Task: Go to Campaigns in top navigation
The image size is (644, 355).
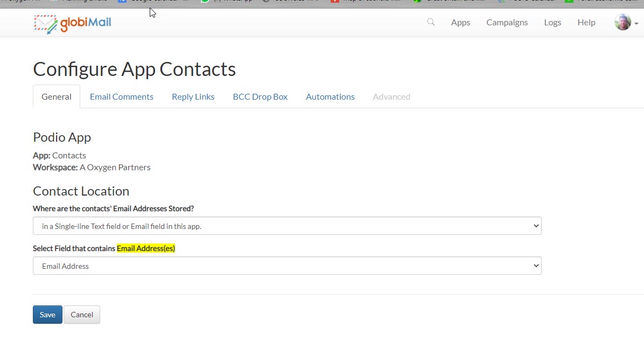Action: 507,23
